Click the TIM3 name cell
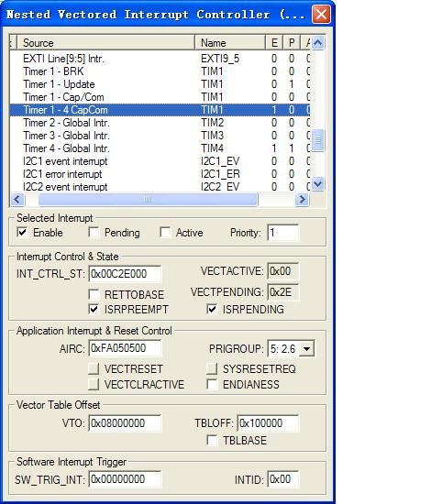Image resolution: width=431 pixels, height=504 pixels. 212,136
